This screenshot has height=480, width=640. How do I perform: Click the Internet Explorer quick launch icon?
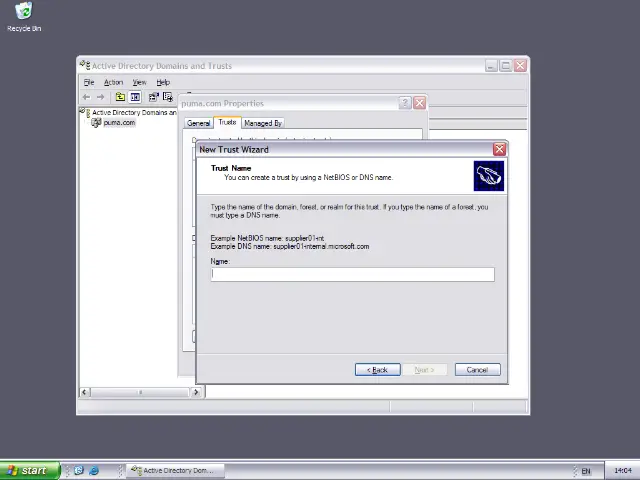pyautogui.click(x=94, y=470)
